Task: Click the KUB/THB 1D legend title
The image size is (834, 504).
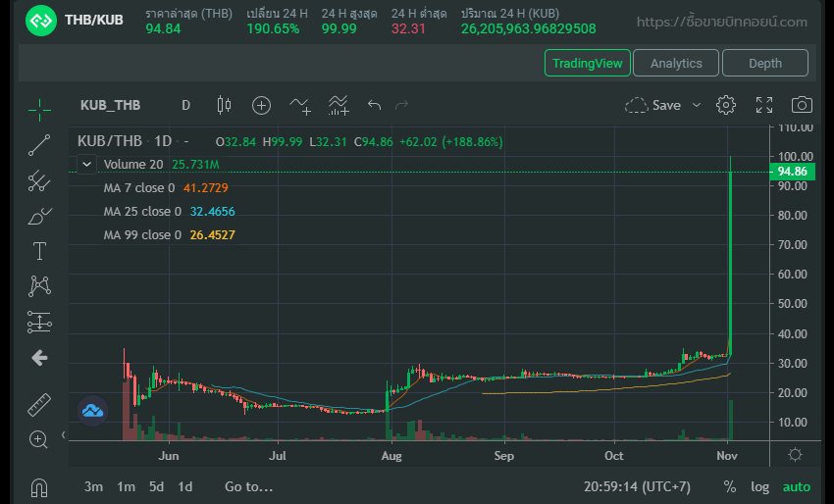Action: tap(125, 141)
